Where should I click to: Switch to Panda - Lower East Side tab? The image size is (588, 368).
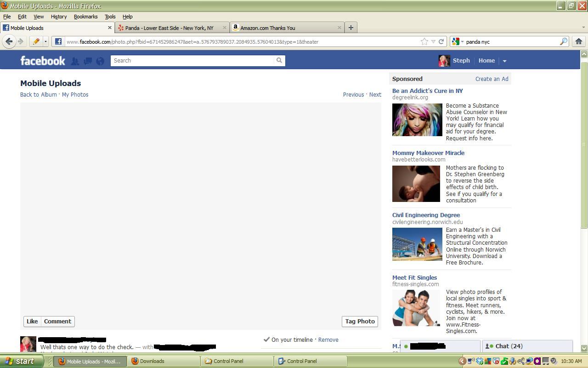[x=172, y=28]
